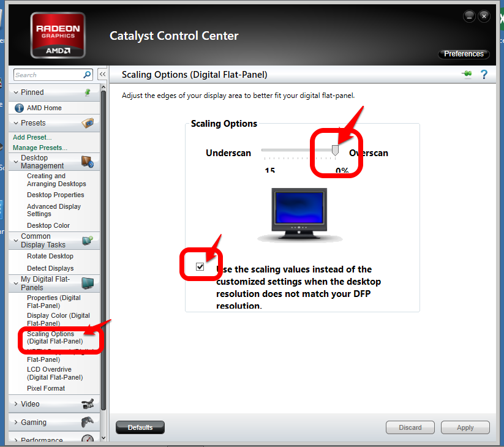Expand the Performance section chevron

click(16, 440)
